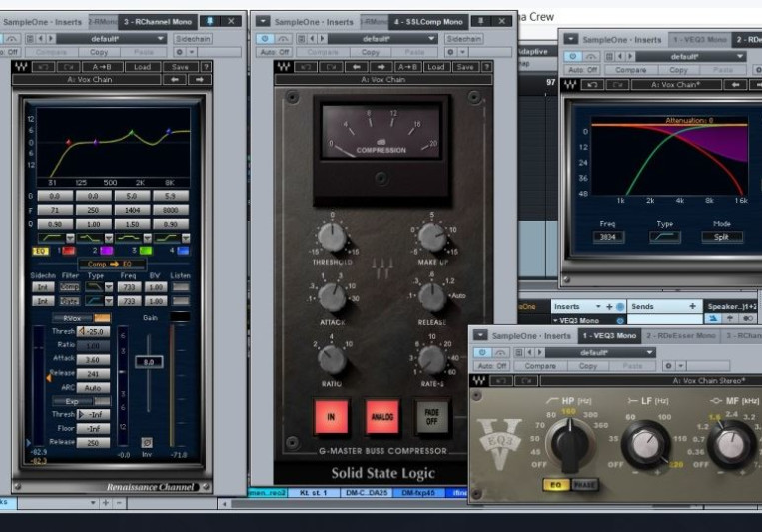Click Copy in the SSLComp header
The width and height of the screenshot is (762, 532).
coord(370,52)
